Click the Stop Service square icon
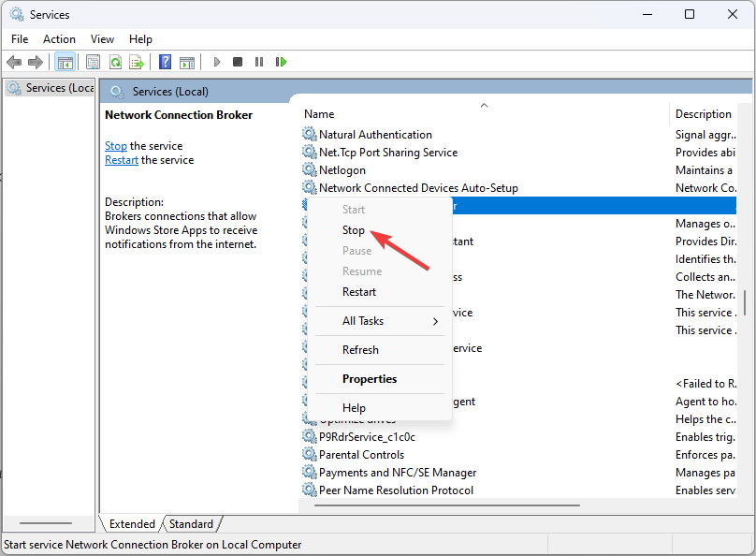Image resolution: width=756 pixels, height=556 pixels. point(238,62)
